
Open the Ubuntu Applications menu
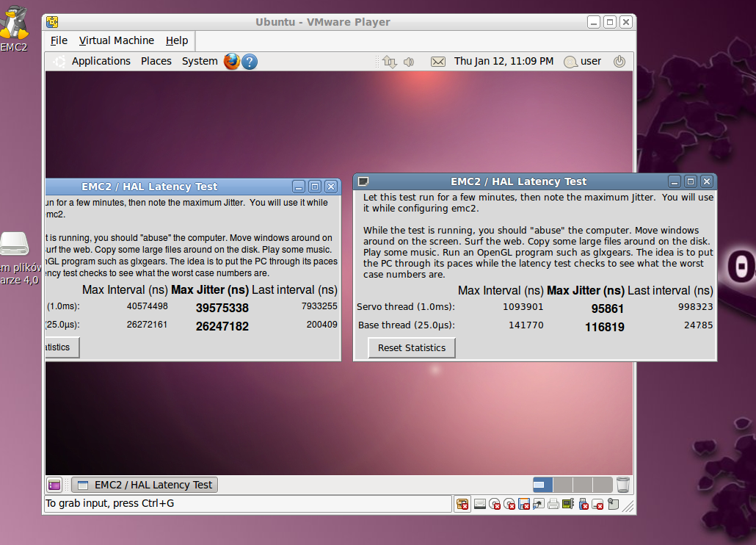101,61
